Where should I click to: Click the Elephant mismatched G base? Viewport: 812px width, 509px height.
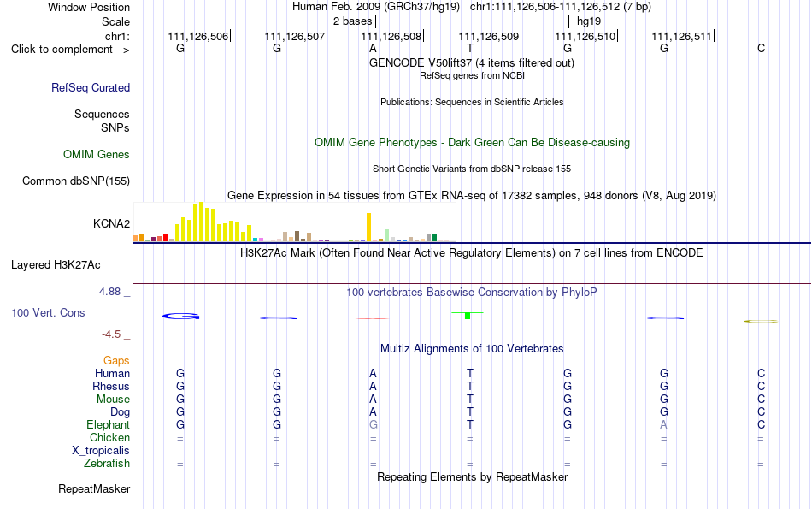click(x=374, y=425)
